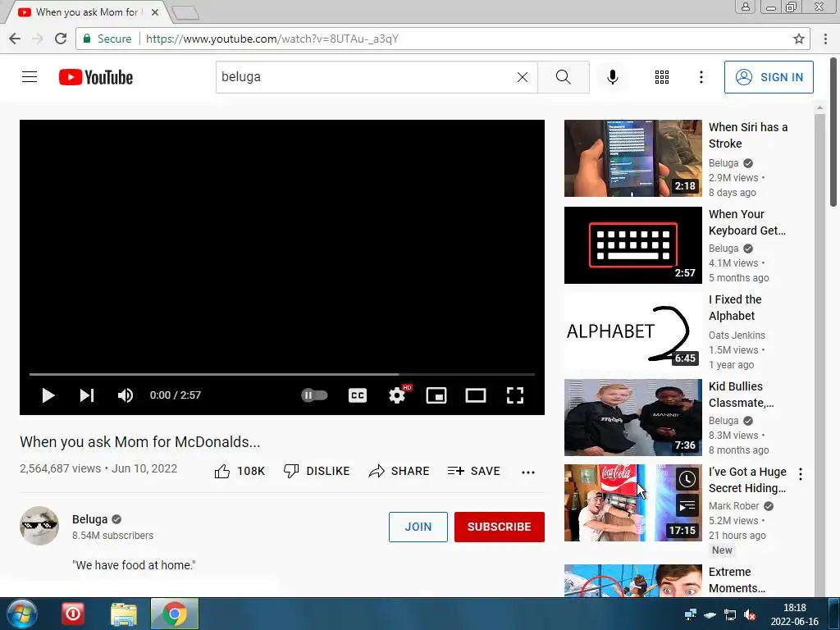Viewport: 840px width, 630px height.
Task: Play the video with the play button
Action: click(48, 395)
